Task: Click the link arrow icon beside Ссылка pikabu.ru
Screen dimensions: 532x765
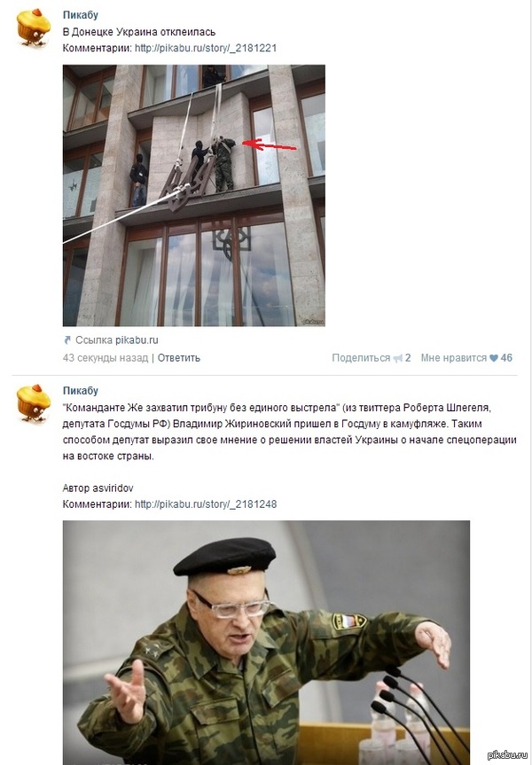Action: [67, 340]
